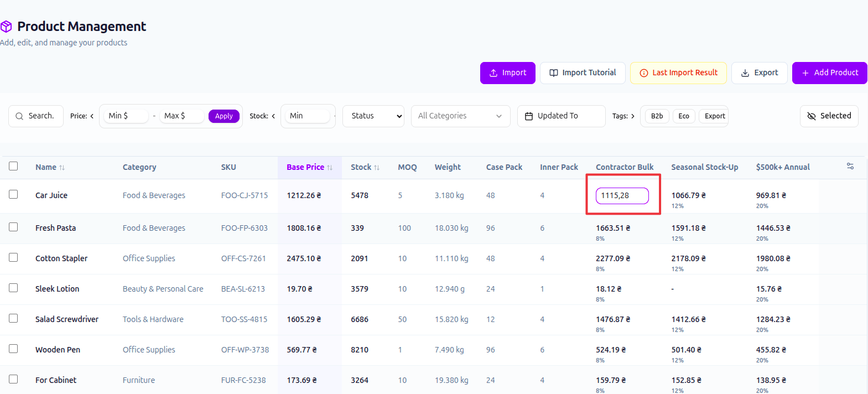868x394 pixels.
Task: Click sort arrows next to Base Price
Action: pyautogui.click(x=330, y=168)
